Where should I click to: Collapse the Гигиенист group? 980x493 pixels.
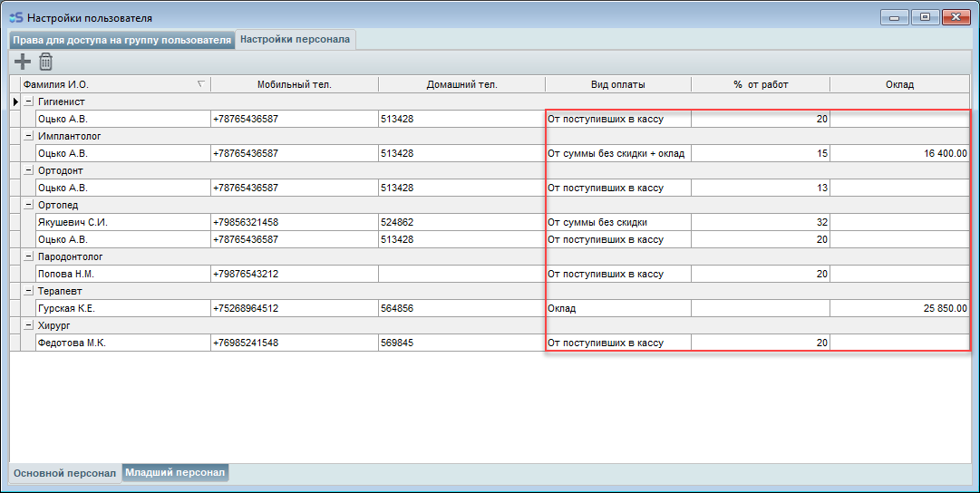click(x=28, y=101)
